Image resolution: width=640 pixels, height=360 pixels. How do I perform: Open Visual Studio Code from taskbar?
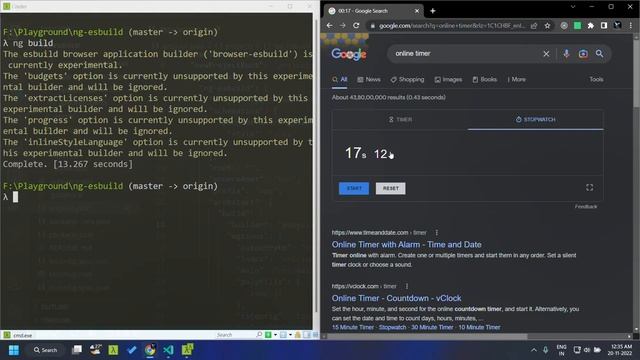click(x=168, y=350)
